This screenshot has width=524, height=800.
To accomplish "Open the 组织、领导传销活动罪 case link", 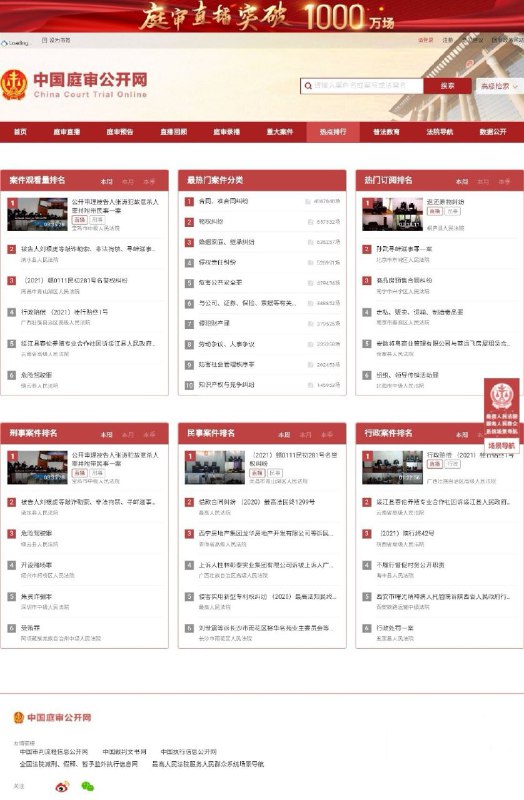I will (x=407, y=375).
